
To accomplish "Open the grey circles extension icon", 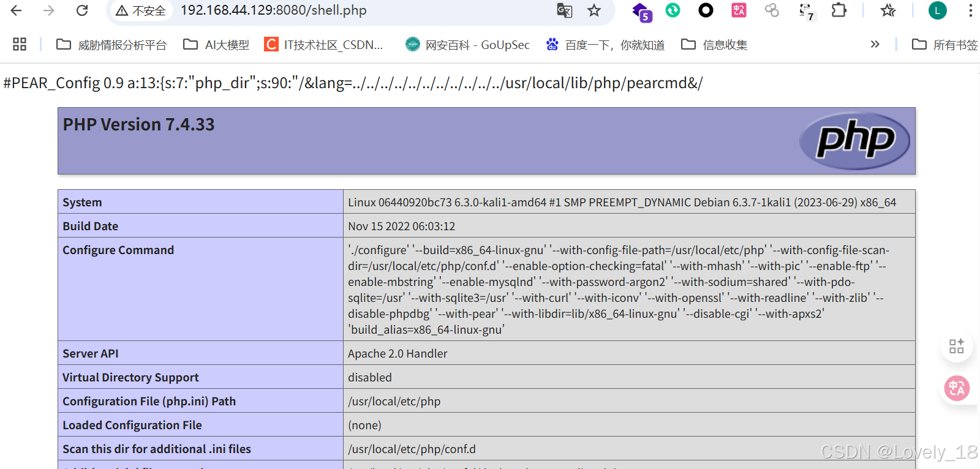I will pyautogui.click(x=772, y=10).
